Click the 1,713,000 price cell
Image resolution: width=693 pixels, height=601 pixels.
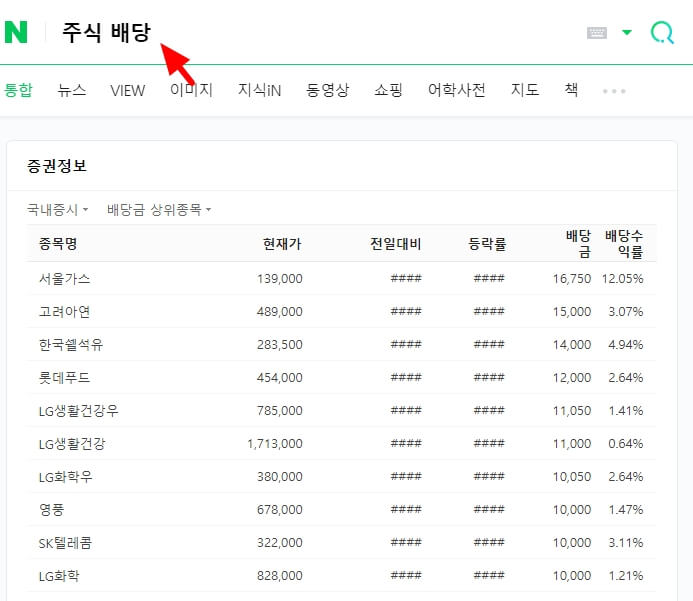pyautogui.click(x=275, y=444)
